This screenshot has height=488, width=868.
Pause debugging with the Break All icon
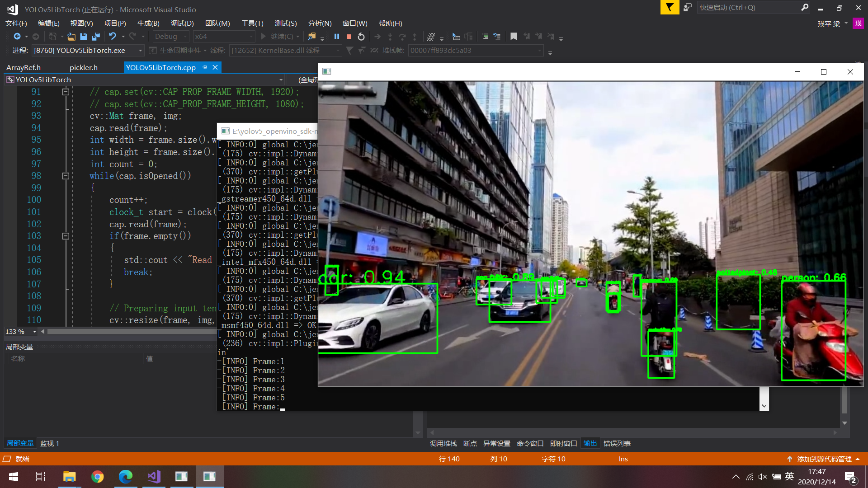(337, 37)
